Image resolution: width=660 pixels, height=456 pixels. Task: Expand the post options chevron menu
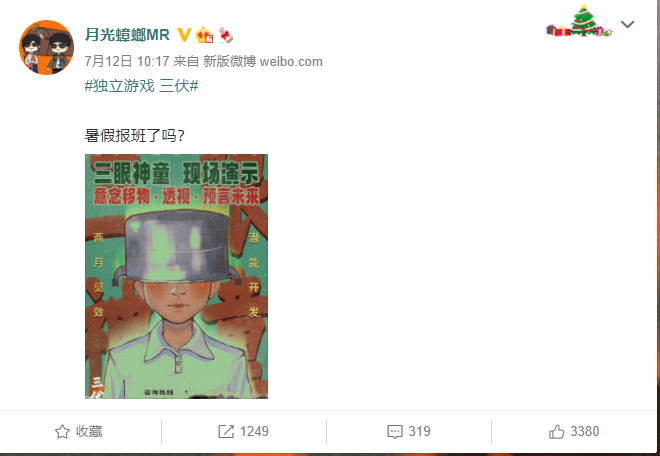point(627,24)
